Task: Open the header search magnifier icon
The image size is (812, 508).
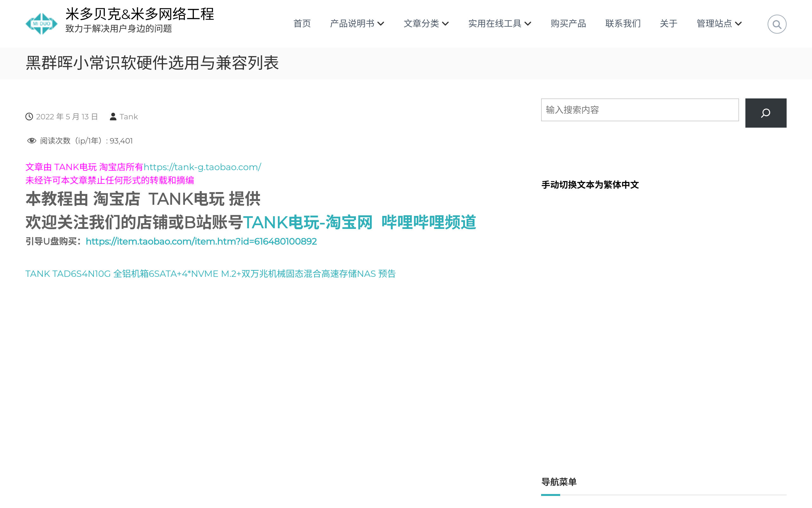Action: point(777,24)
